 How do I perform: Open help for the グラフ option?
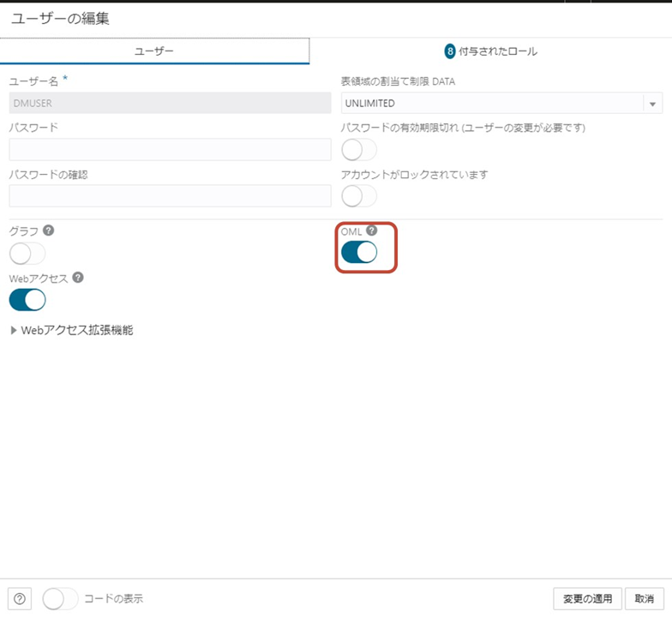point(48,231)
